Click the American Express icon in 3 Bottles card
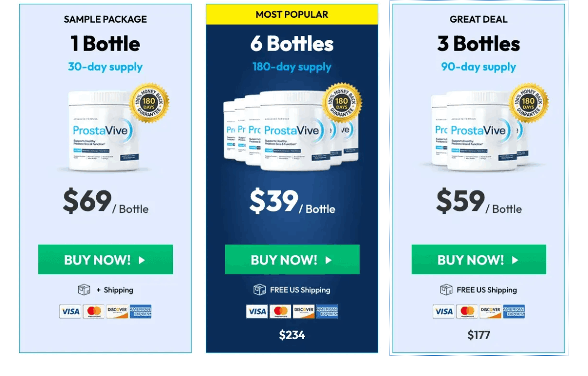Viewport: 588px width, 376px height. pyautogui.click(x=514, y=312)
